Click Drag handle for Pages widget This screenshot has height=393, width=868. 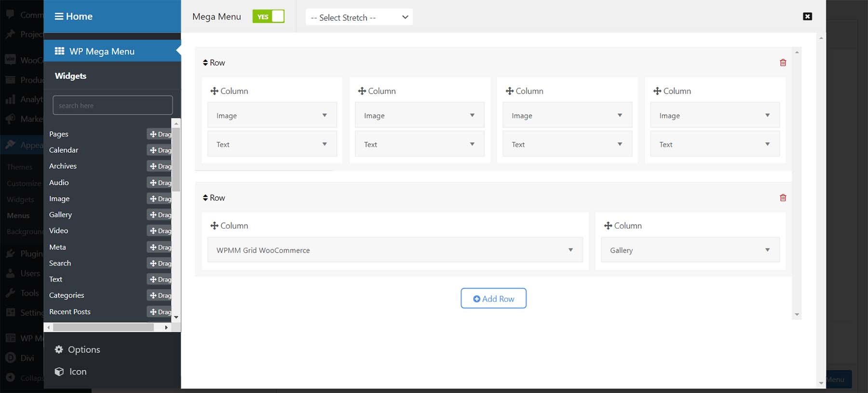tap(160, 134)
